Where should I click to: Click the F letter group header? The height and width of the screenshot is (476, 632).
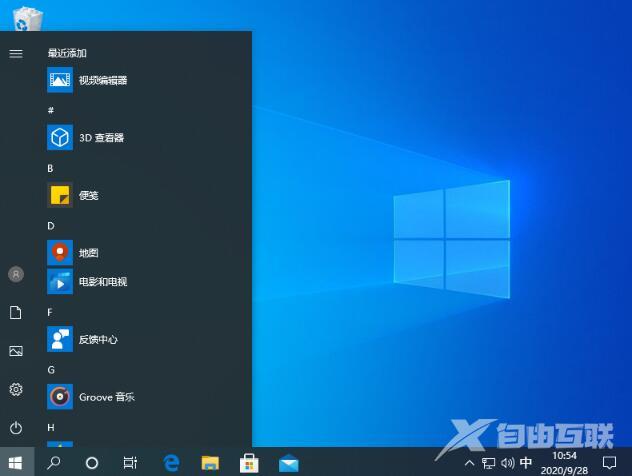pyautogui.click(x=50, y=312)
